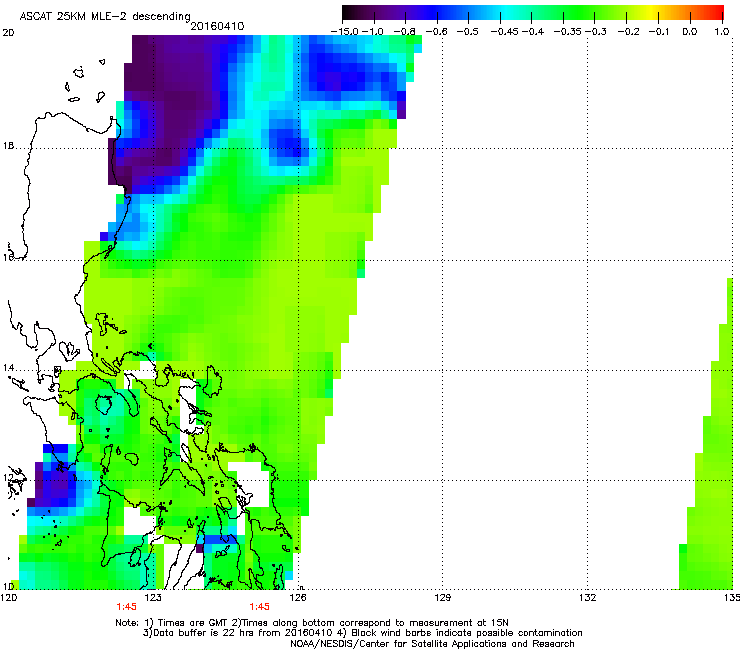Select the "-0.6" color scale value
This screenshot has width=740, height=650.
[x=436, y=32]
